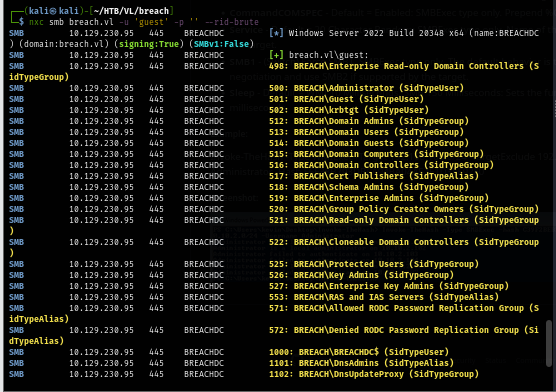556x392 pixels.
Task: Click the wrapped 'dTypeAlias)' line fragment
Action: [x=36, y=341]
